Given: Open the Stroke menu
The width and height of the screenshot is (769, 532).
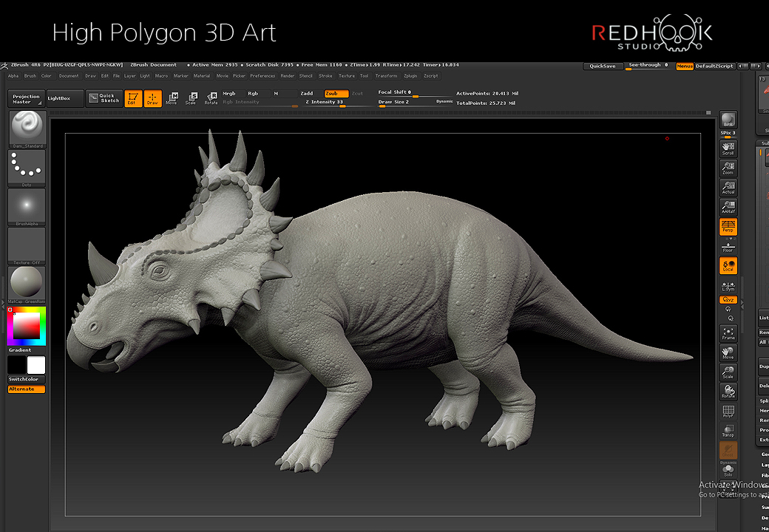Looking at the screenshot, I should [x=325, y=76].
